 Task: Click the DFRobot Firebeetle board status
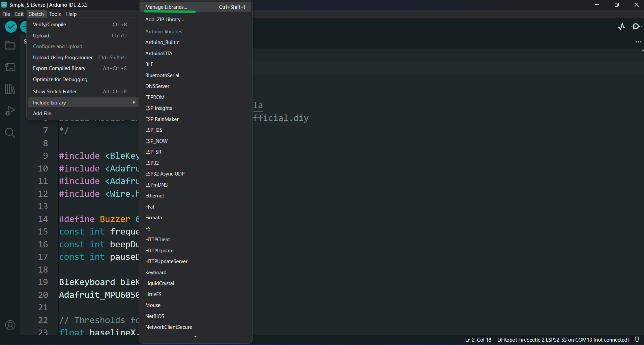pos(563,340)
